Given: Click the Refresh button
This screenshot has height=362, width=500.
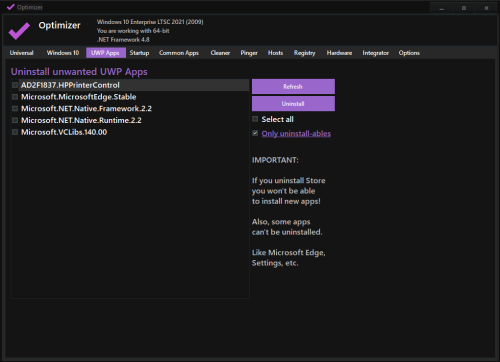Looking at the screenshot, I should coord(293,86).
